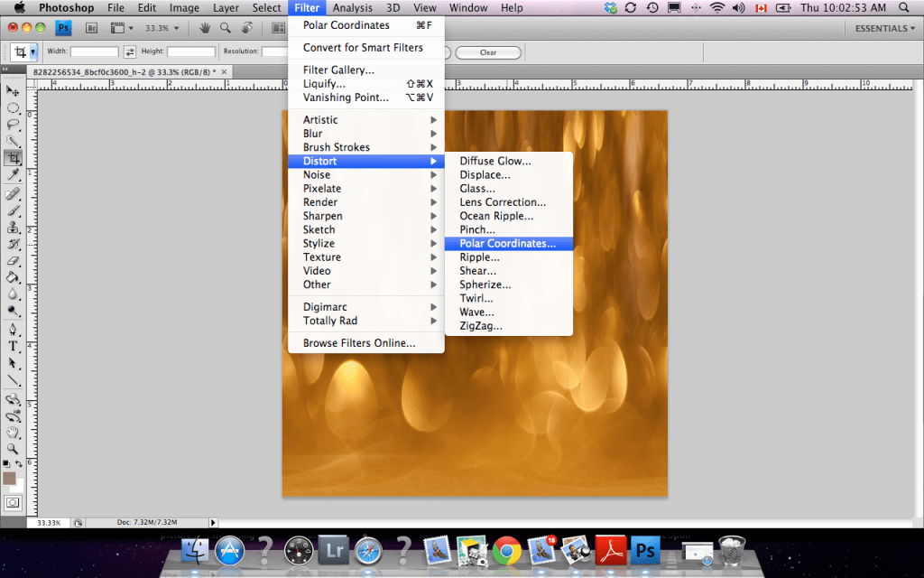Viewport: 924px width, 578px height.
Task: Click inside the Width input field
Action: (96, 51)
